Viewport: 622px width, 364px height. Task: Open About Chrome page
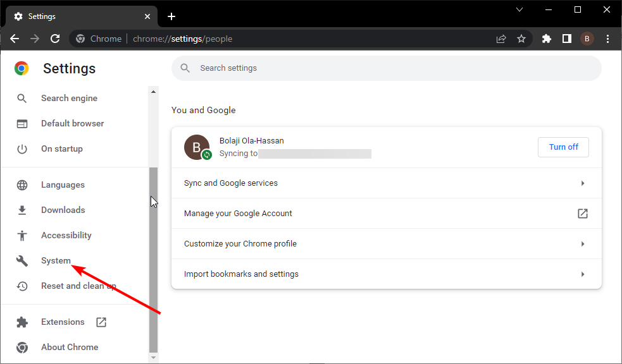click(x=70, y=348)
